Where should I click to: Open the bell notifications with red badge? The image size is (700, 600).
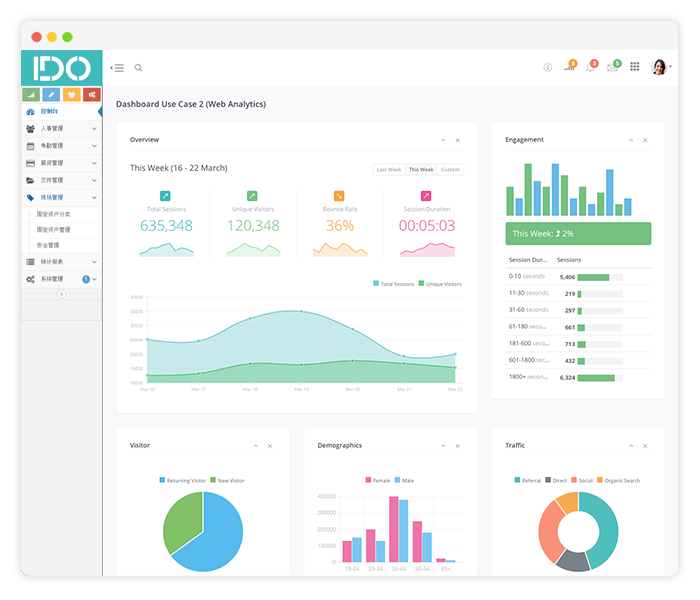tap(591, 67)
